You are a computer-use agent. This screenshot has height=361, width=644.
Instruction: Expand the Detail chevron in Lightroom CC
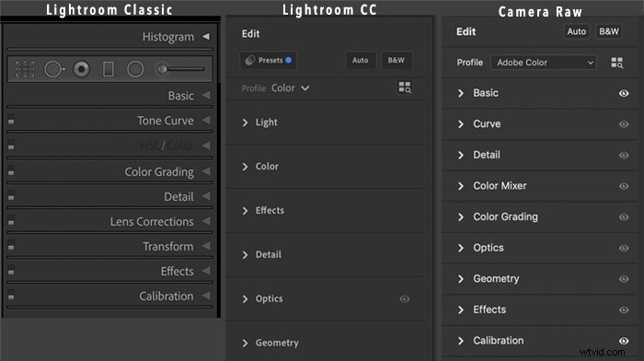(246, 255)
